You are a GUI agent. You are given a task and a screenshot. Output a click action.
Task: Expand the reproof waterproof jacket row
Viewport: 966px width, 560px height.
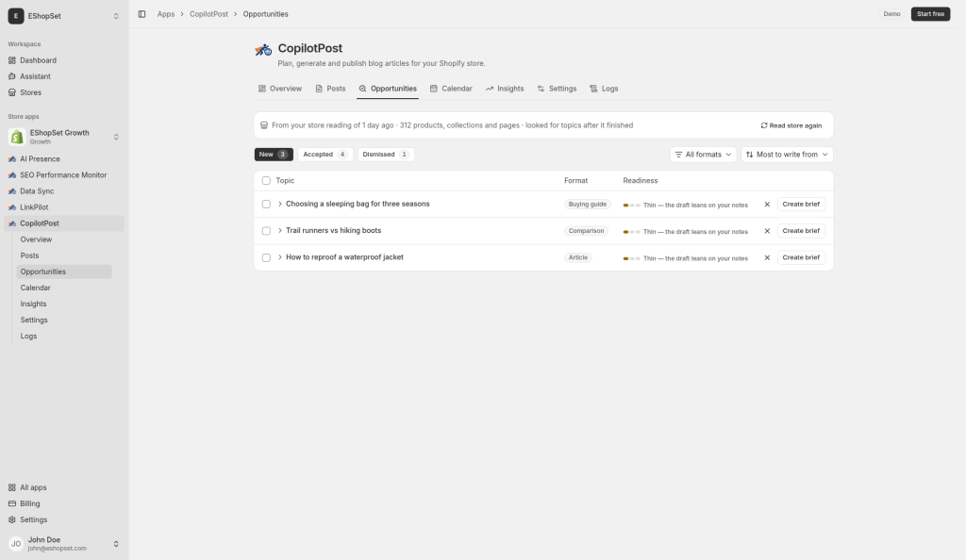click(279, 257)
